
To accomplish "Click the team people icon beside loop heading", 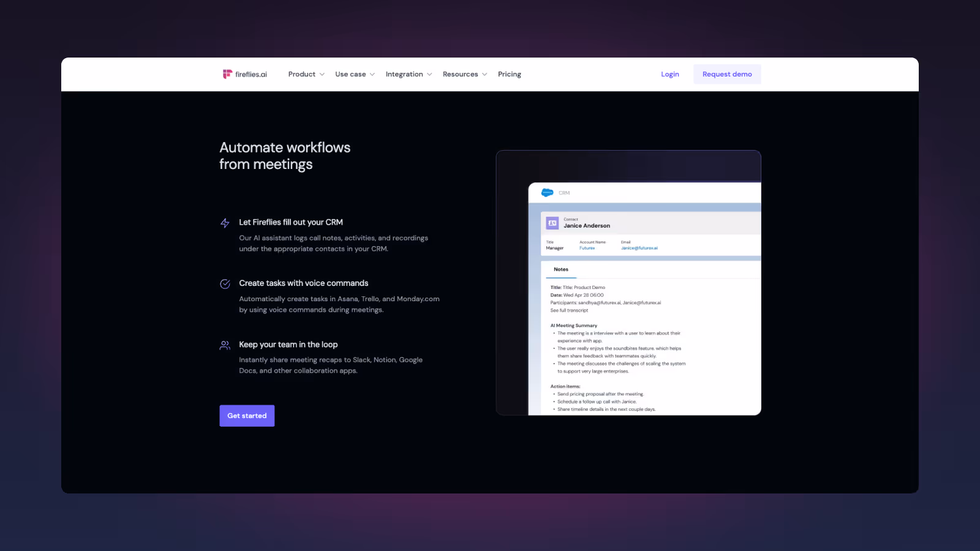I will tap(225, 345).
